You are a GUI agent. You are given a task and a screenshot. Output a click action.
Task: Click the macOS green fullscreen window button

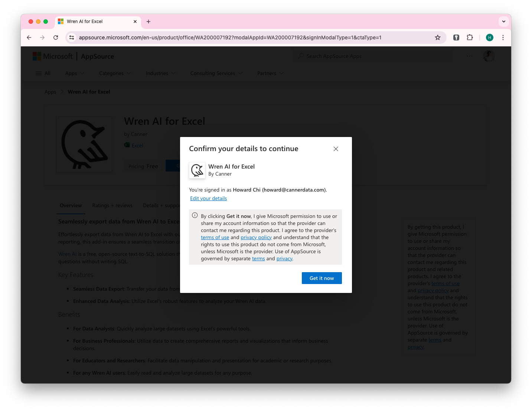pos(46,22)
